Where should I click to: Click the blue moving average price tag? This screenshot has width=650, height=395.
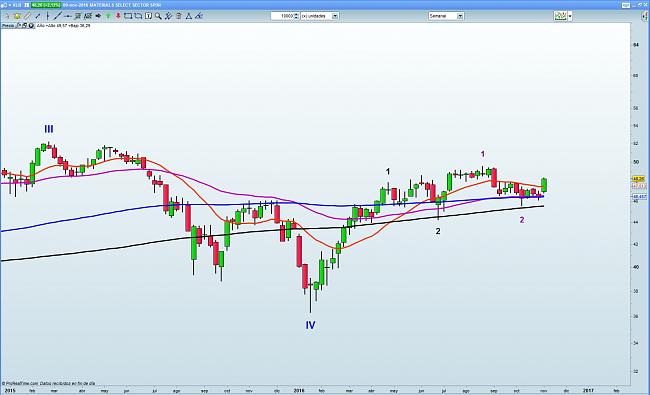click(639, 196)
